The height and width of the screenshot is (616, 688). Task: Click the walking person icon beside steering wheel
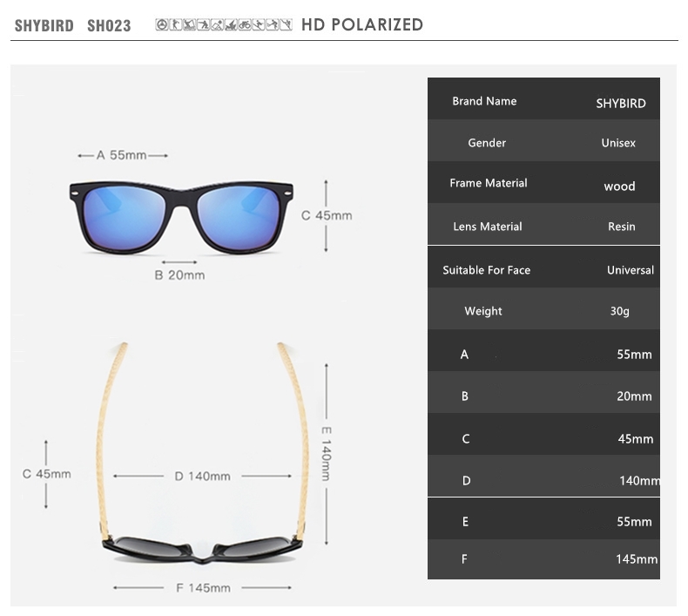point(176,24)
